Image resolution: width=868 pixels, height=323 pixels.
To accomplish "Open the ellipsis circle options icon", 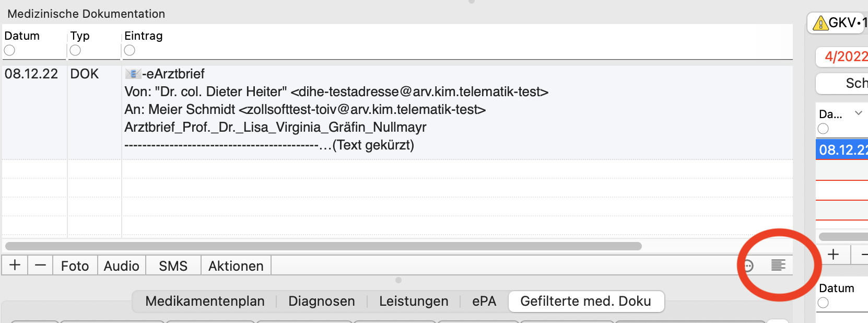I will click(x=748, y=266).
